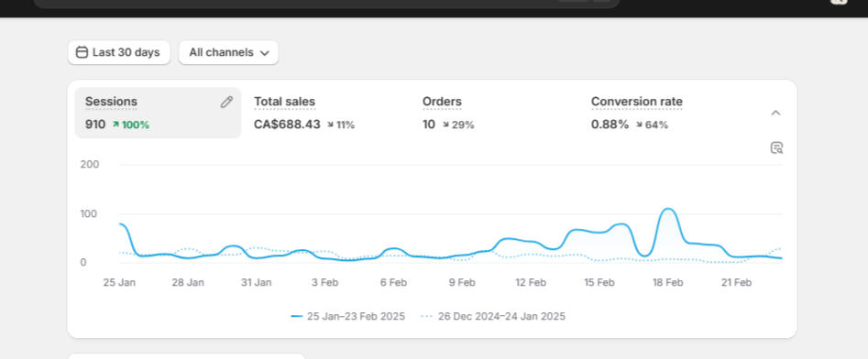The width and height of the screenshot is (868, 359).
Task: Toggle the 25 Jan–23 Feb 2025 legend series
Action: click(348, 316)
